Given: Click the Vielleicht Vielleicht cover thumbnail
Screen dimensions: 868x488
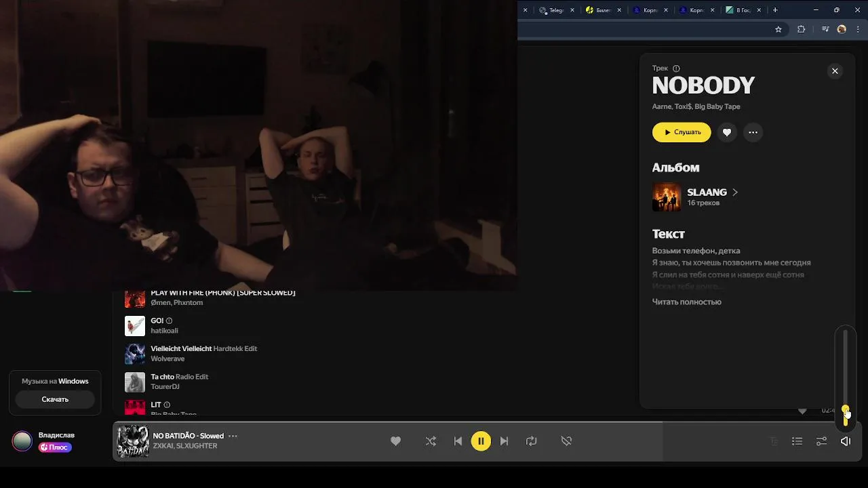Looking at the screenshot, I should (x=135, y=354).
